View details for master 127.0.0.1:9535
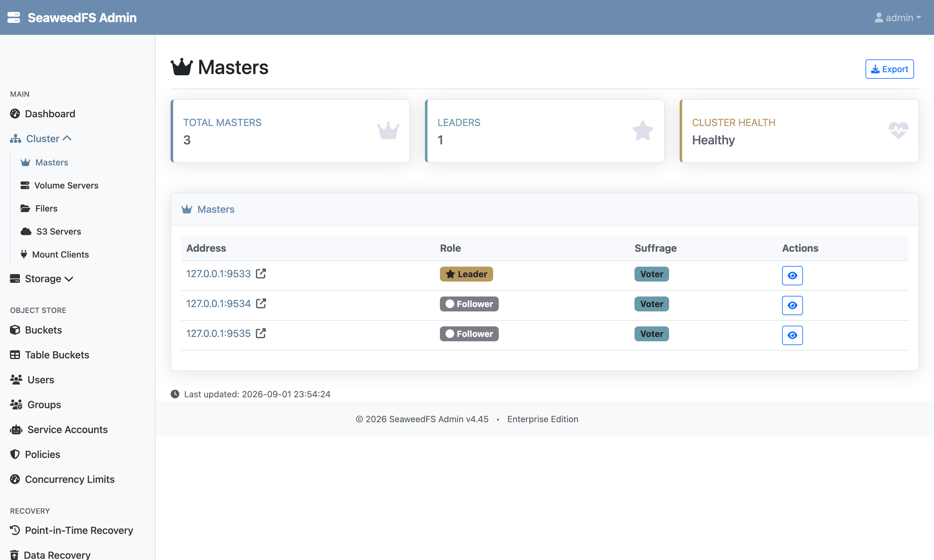Viewport: 934px width, 560px height. click(x=792, y=335)
